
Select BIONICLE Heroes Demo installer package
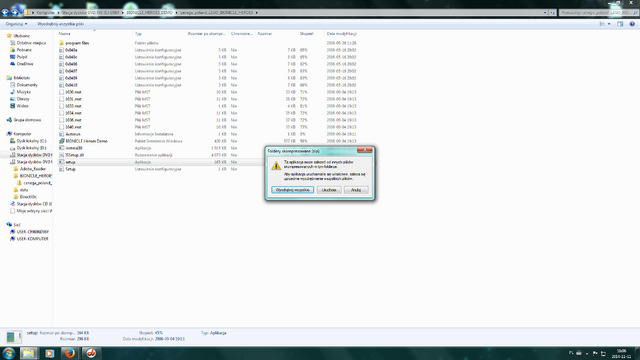pyautogui.click(x=86, y=141)
